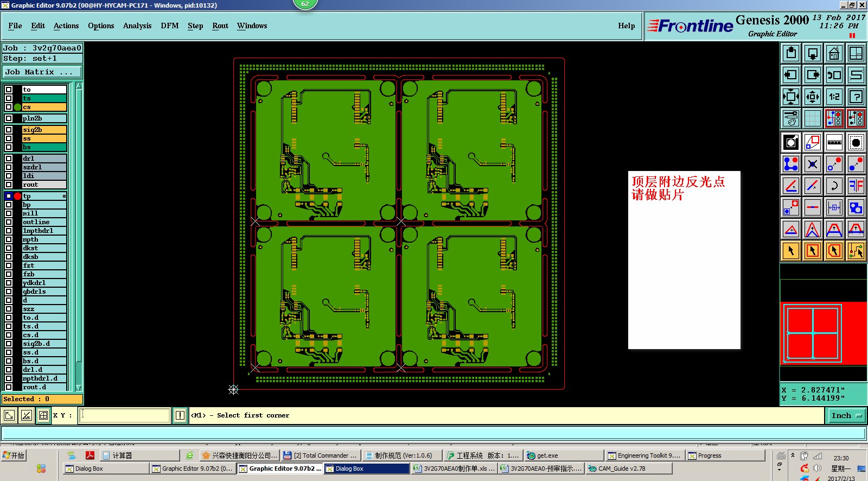Toggle the checkbox for layer to
Image resolution: width=868 pixels, height=481 pixels.
tap(9, 90)
